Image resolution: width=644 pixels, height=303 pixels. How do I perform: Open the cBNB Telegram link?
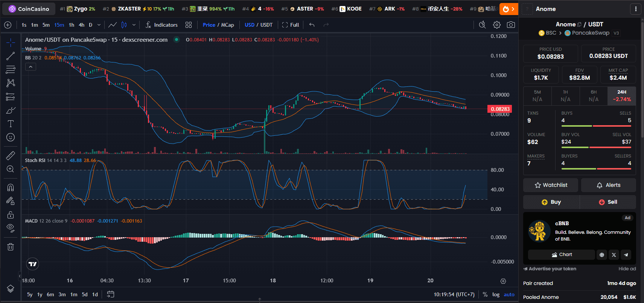click(x=626, y=255)
